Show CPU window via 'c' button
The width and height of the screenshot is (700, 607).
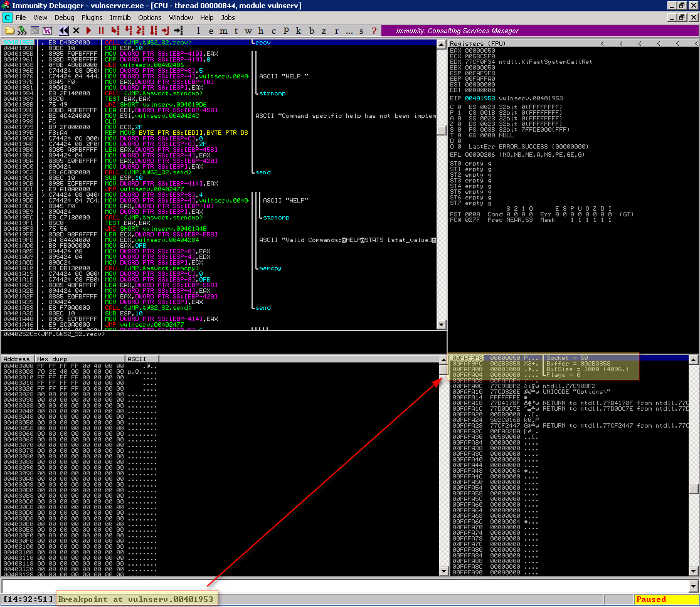[x=273, y=30]
